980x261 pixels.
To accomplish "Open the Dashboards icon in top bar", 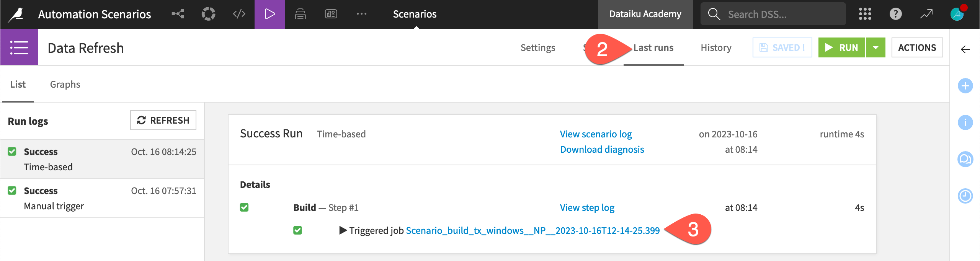I will pos(331,14).
